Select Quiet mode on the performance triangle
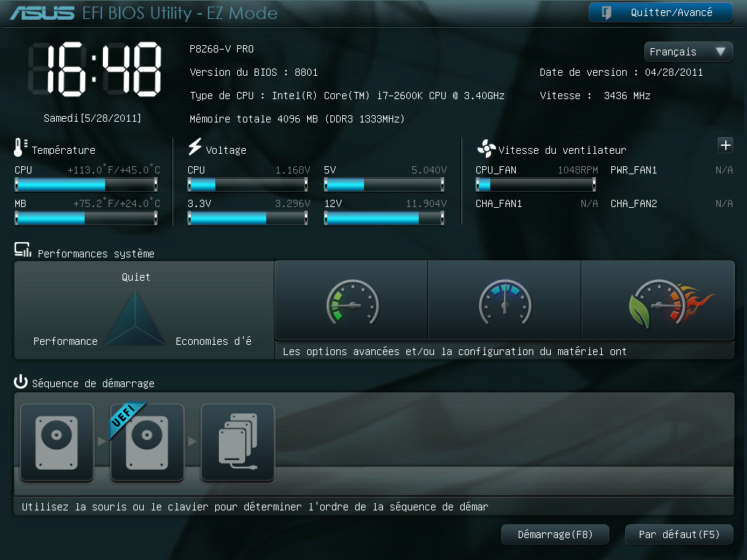 point(134,278)
